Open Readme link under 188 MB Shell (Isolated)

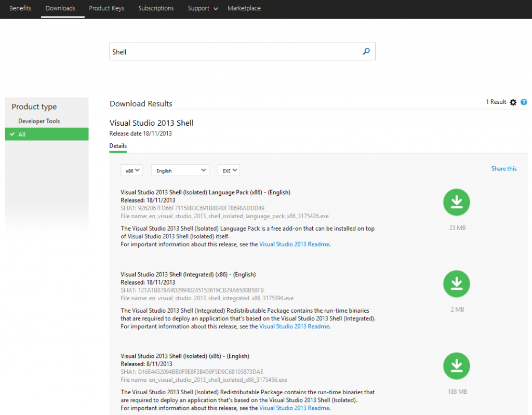coord(294,408)
